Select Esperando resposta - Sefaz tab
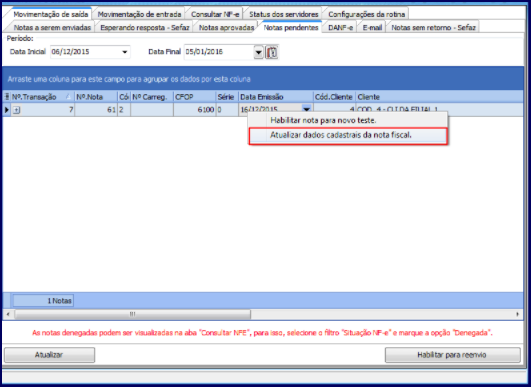 click(x=145, y=27)
